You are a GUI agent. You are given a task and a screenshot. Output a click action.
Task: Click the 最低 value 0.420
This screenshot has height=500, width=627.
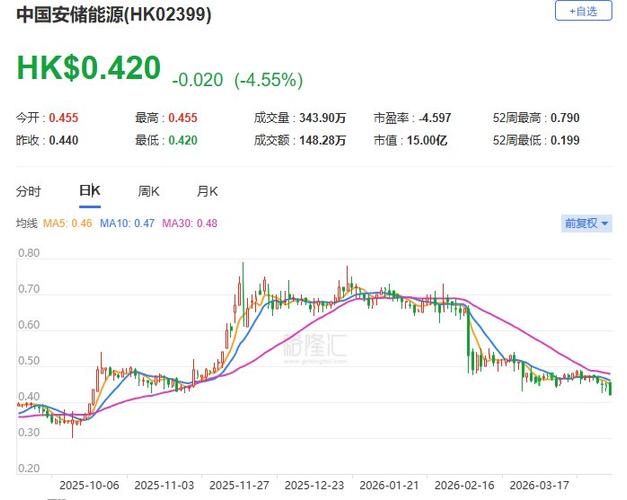[183, 140]
